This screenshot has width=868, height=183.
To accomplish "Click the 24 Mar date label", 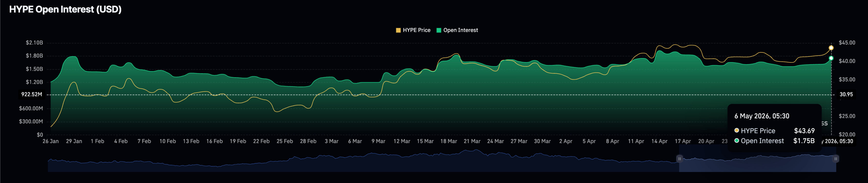I will click(x=495, y=141).
